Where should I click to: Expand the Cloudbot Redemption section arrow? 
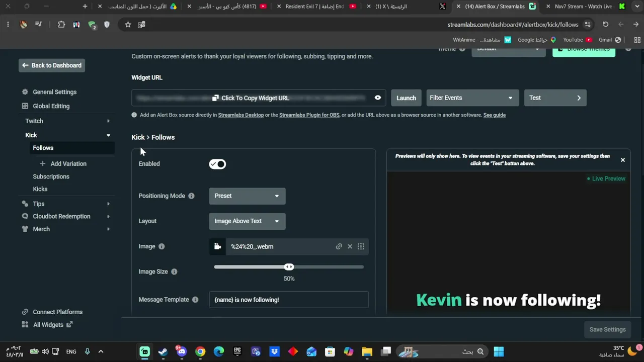click(x=108, y=217)
